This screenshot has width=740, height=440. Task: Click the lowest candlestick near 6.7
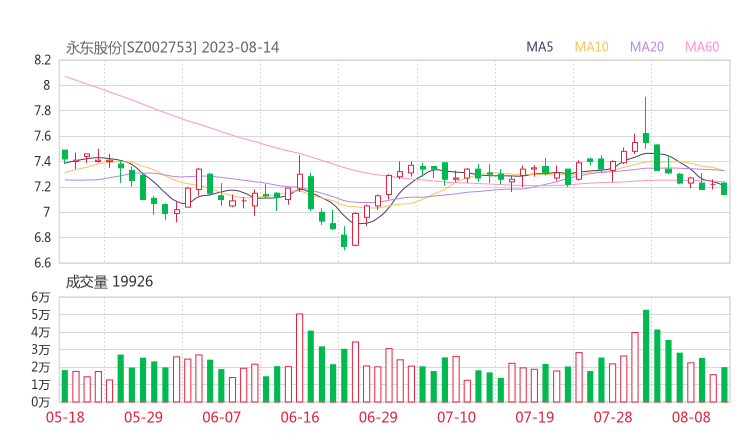[344, 240]
